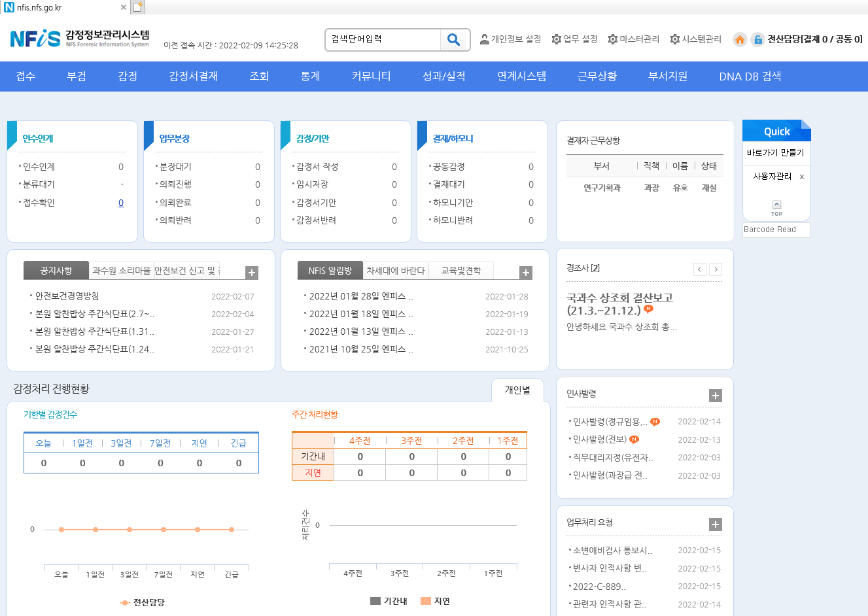The image size is (868, 616).
Task: Switch to 과수원 소리마을 tab
Action: click(x=122, y=270)
